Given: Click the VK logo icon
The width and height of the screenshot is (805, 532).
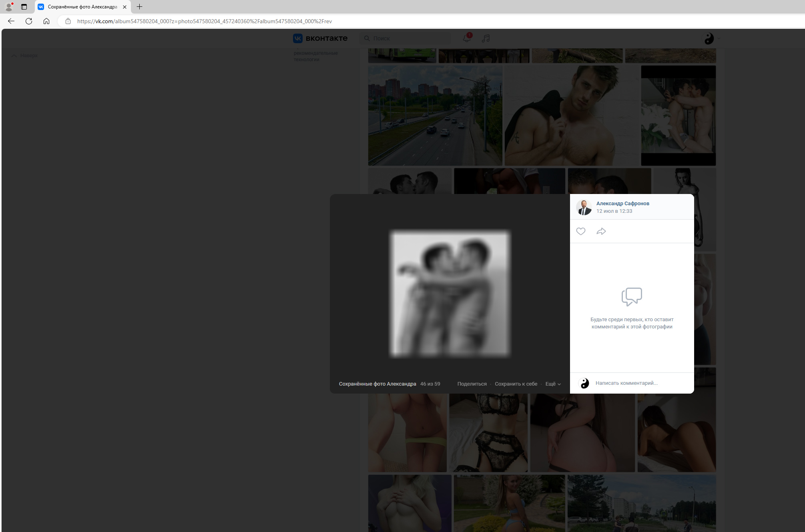Looking at the screenshot, I should click(x=298, y=38).
